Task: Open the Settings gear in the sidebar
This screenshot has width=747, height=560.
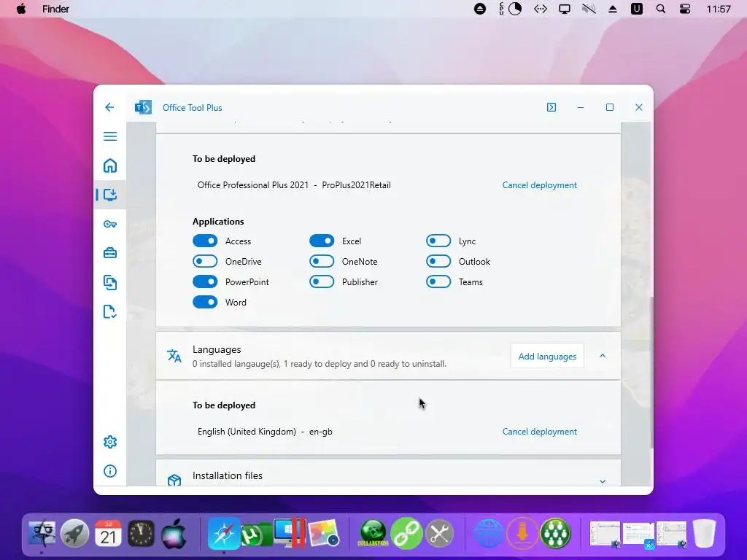Action: 110,442
